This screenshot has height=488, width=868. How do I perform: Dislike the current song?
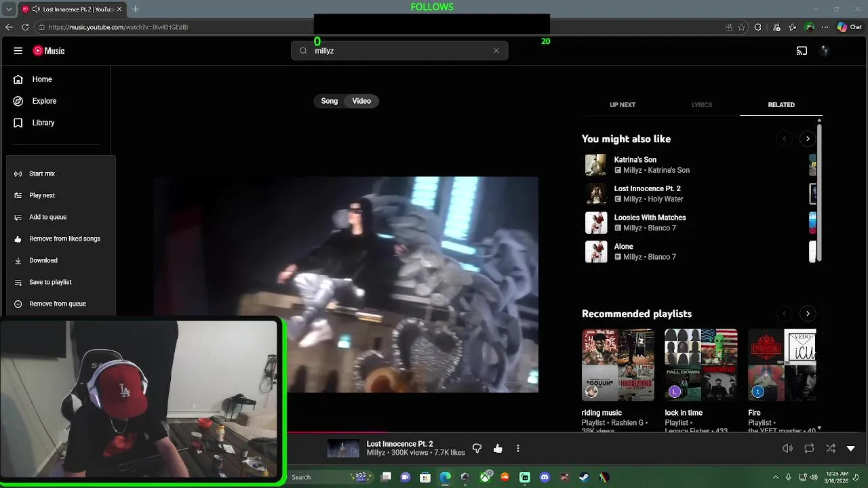coord(477,449)
